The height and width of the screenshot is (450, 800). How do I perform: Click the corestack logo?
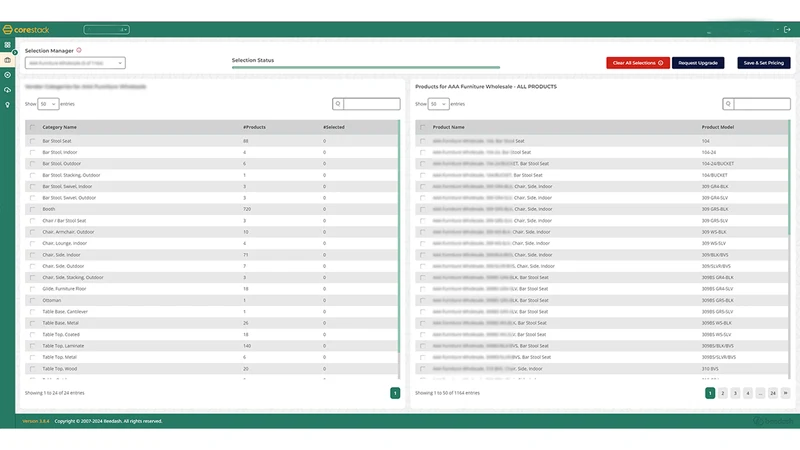(x=26, y=30)
